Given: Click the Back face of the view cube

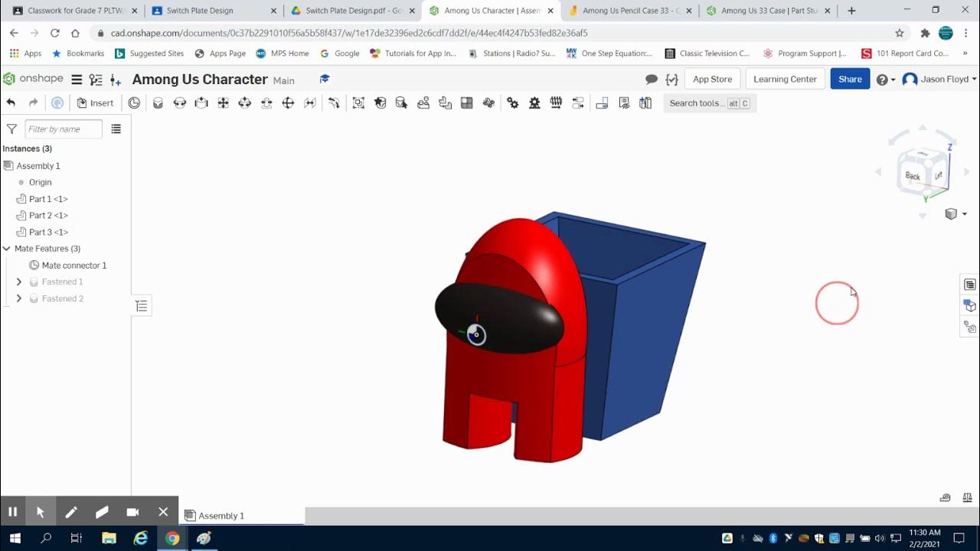Looking at the screenshot, I should pos(913,175).
